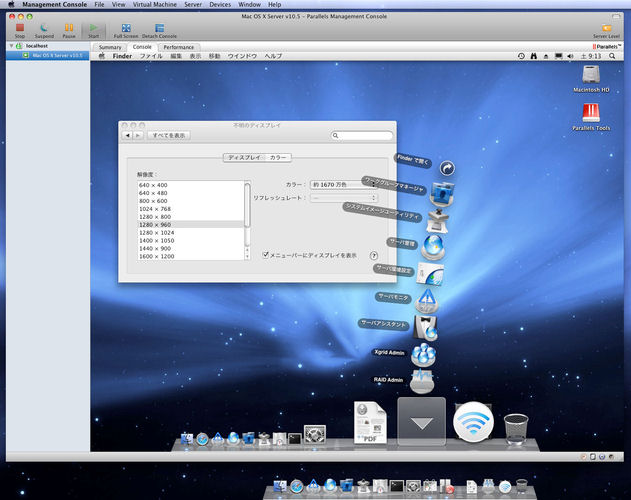Open Safari in the host dock
Screen dimensions: 631x500
point(297,486)
